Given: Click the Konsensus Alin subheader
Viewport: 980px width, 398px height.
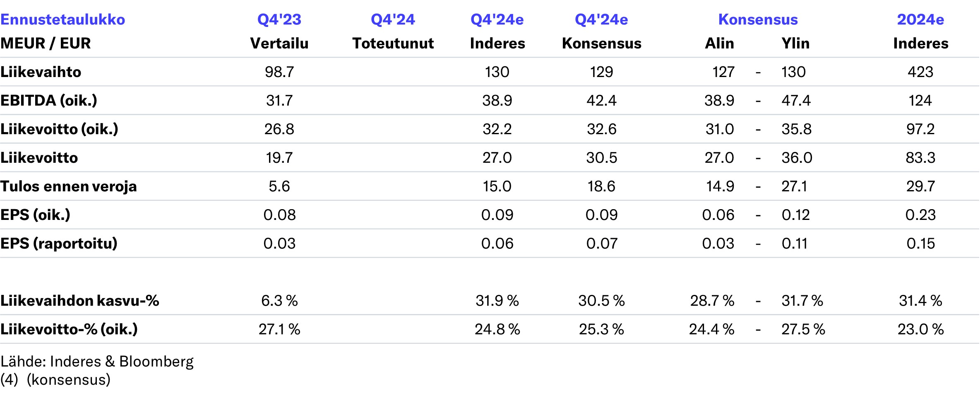Looking at the screenshot, I should pos(719,43).
